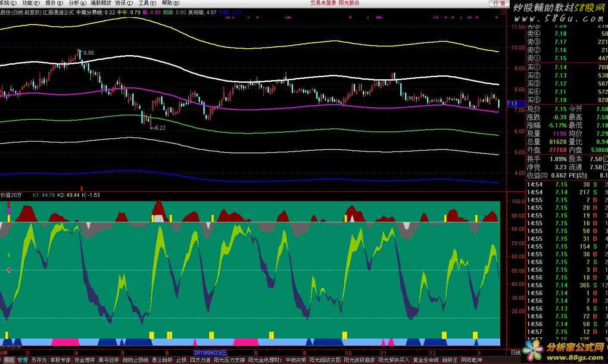Click the 现价 7.15 field
Screen dimensions: 608x364
pos(547,109)
